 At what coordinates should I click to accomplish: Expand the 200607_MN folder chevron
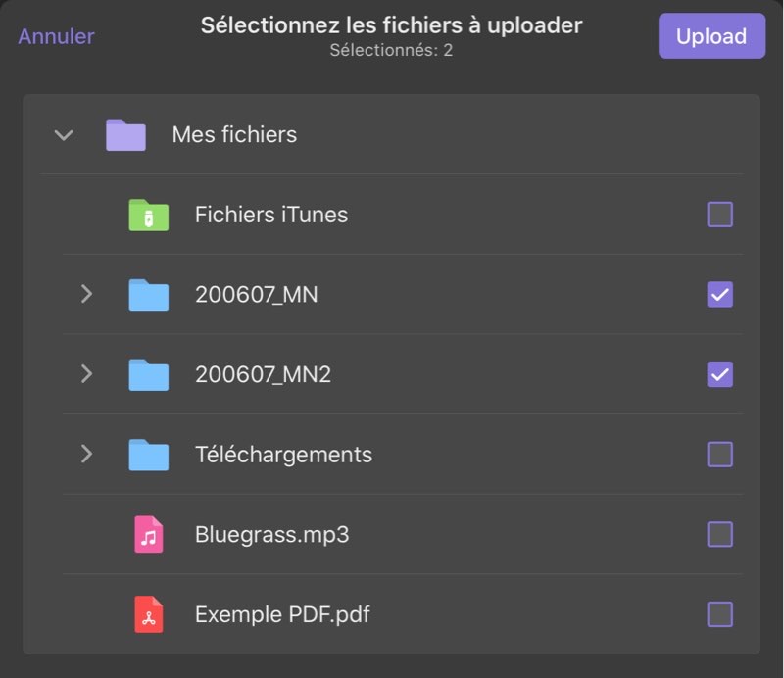(x=86, y=294)
